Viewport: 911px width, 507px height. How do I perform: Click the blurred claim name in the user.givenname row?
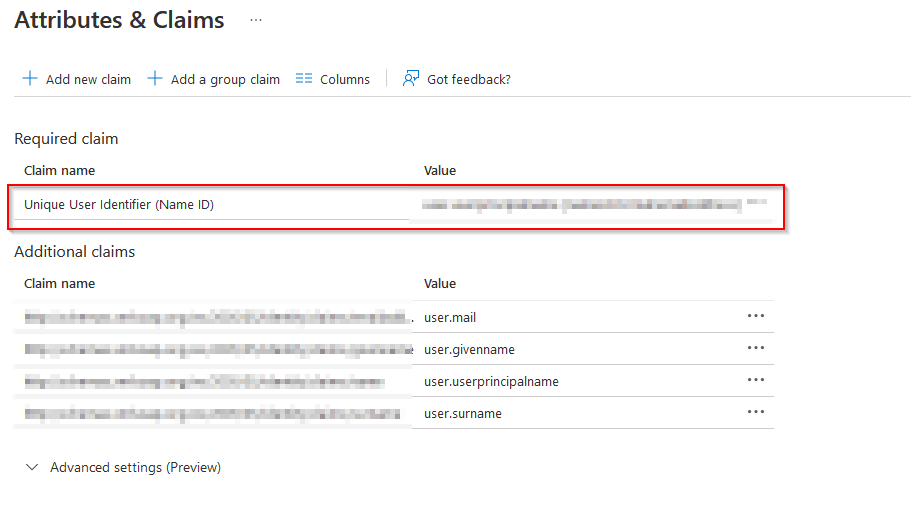coord(215,349)
